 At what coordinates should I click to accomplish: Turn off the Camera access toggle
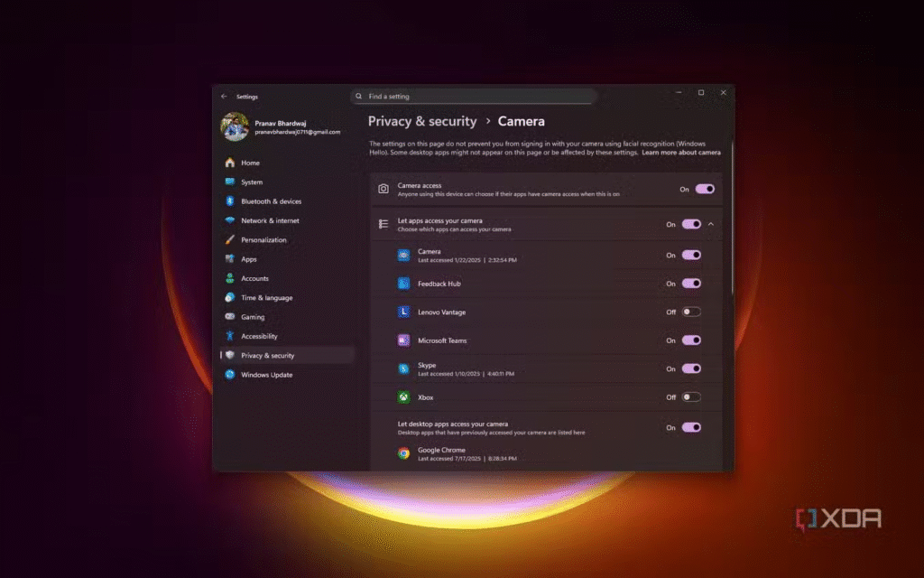point(704,189)
